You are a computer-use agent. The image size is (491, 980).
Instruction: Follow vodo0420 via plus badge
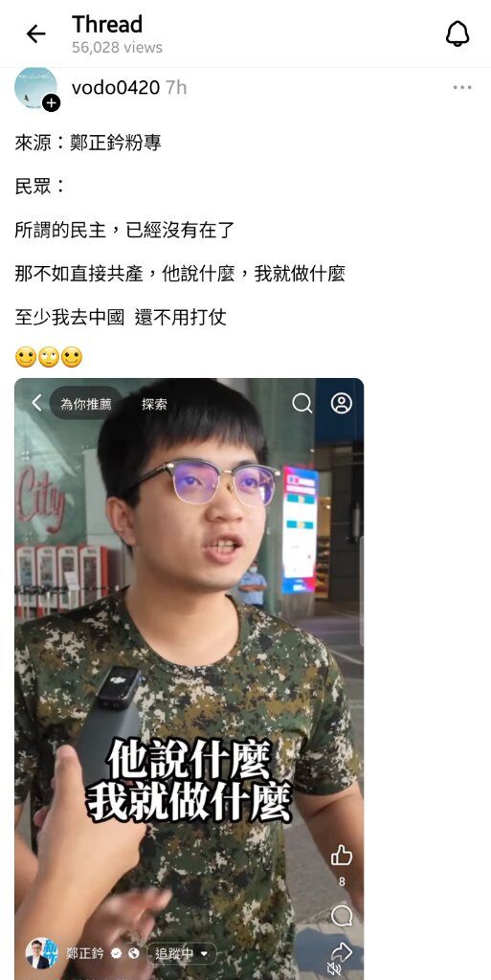(x=52, y=103)
